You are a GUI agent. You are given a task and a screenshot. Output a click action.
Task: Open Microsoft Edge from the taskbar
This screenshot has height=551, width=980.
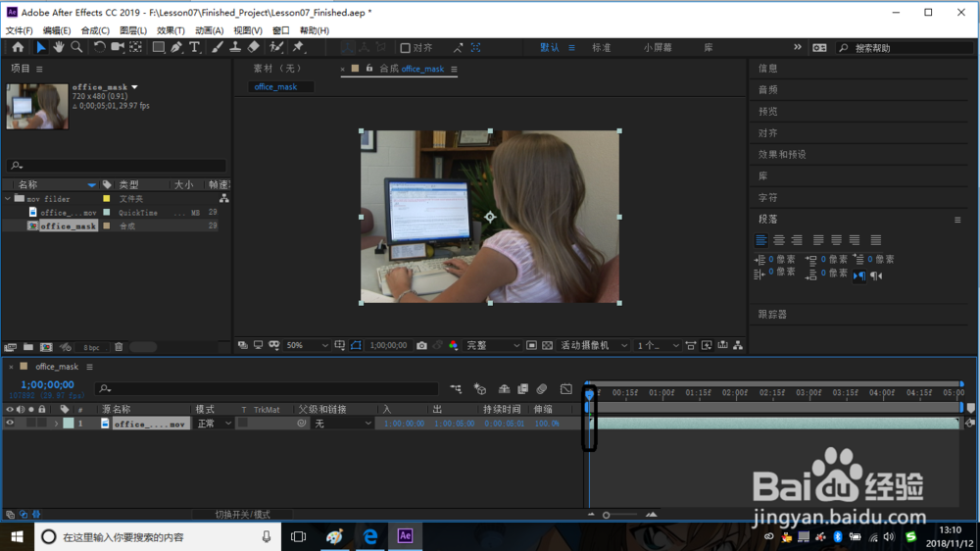coord(370,536)
